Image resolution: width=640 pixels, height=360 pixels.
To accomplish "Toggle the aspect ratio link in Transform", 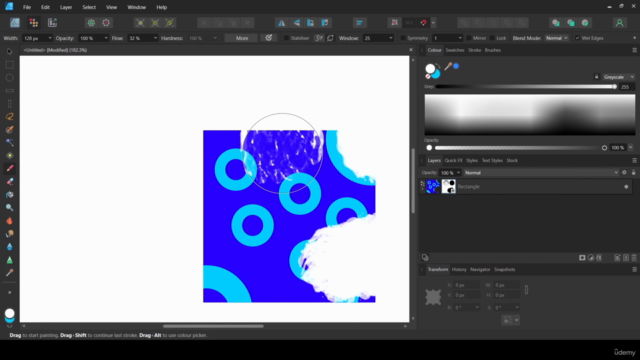I will [526, 290].
